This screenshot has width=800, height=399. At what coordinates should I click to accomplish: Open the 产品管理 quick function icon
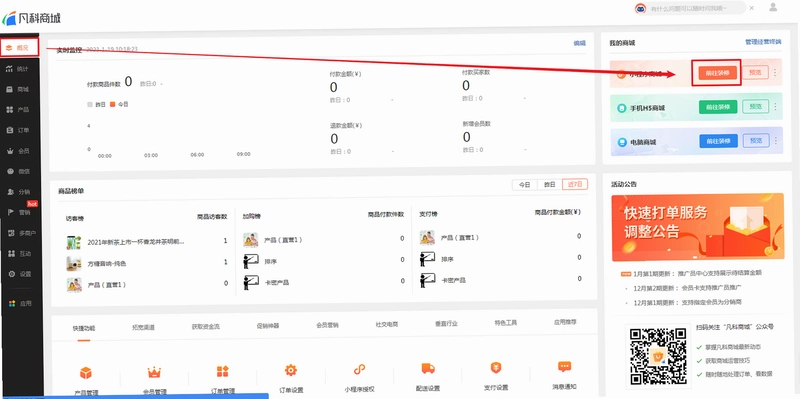(x=86, y=372)
